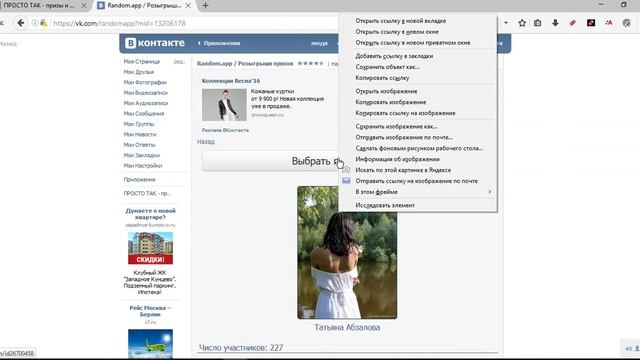
Task: Click the winner photo of Татьяна Абзалова
Action: point(347,264)
